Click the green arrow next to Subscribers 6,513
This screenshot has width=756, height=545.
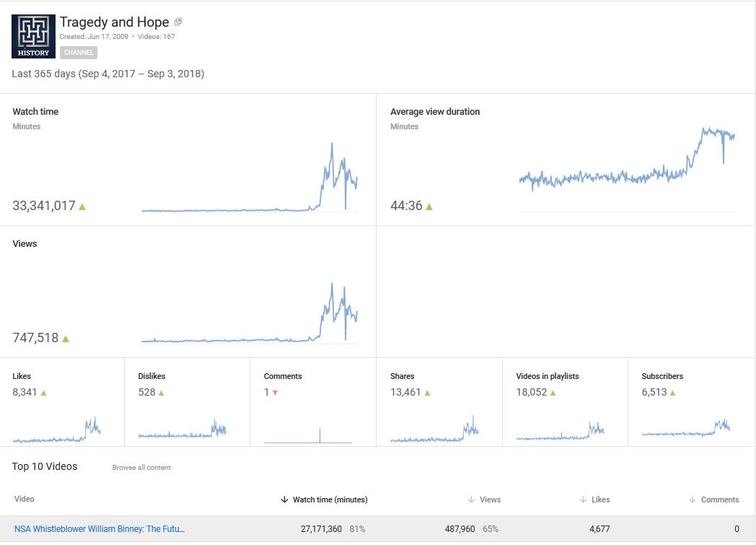point(674,392)
